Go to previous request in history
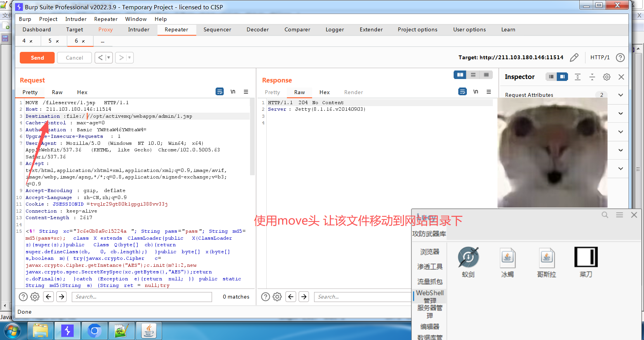Image resolution: width=644 pixels, height=340 pixels. click(100, 58)
